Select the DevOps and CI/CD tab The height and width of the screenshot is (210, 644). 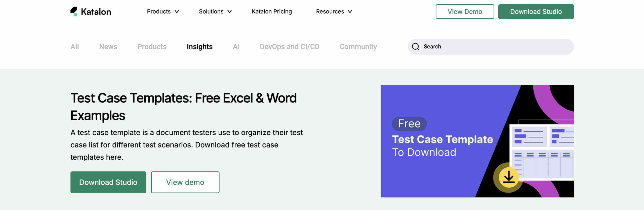pos(290,47)
